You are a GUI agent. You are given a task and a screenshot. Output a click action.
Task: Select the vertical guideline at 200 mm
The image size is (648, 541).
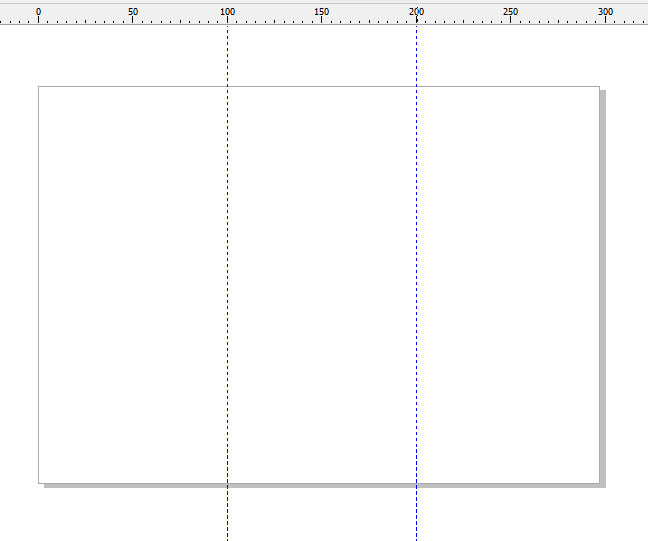tap(417, 283)
